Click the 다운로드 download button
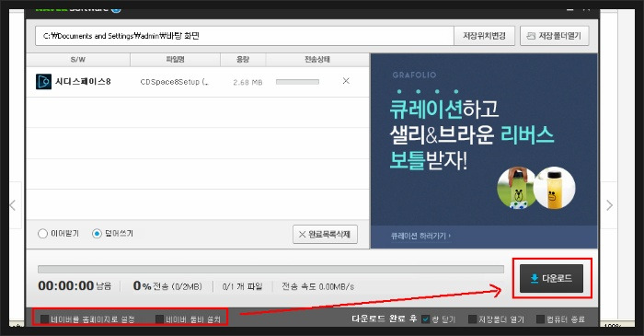This screenshot has width=644, height=336. tap(551, 279)
